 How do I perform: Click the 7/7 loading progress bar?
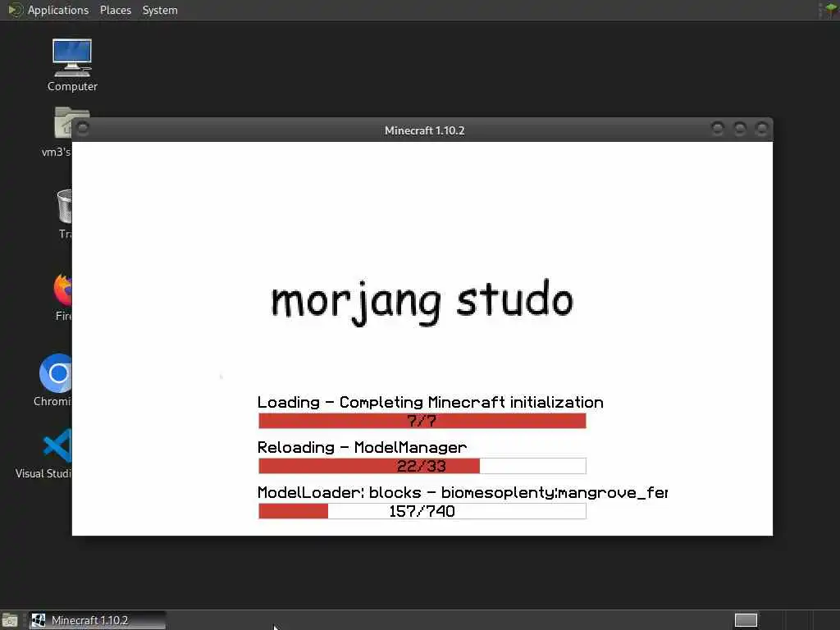(422, 421)
